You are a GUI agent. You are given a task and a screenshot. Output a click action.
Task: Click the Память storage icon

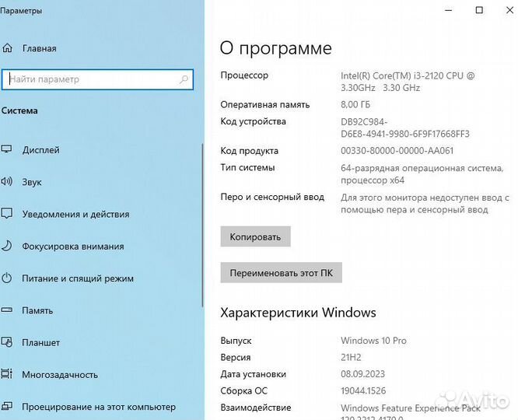(6, 310)
